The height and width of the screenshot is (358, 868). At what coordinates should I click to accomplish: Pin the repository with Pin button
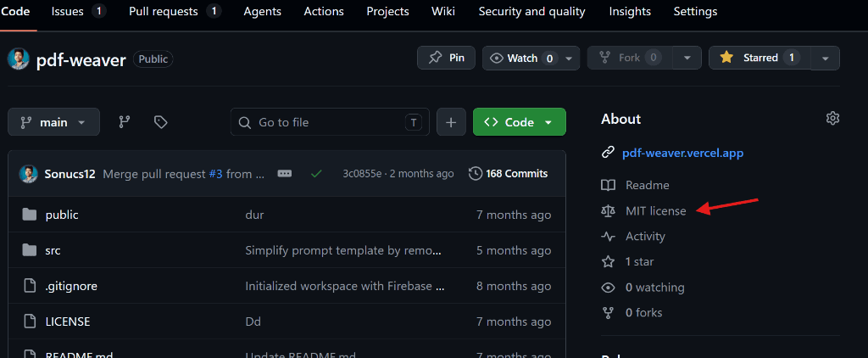[x=446, y=58]
